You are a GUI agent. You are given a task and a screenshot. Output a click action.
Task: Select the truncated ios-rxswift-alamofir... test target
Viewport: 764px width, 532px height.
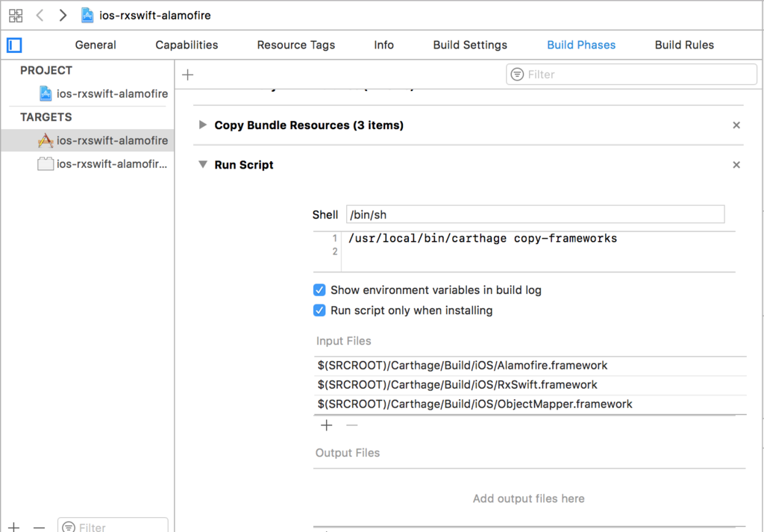[x=88, y=163]
